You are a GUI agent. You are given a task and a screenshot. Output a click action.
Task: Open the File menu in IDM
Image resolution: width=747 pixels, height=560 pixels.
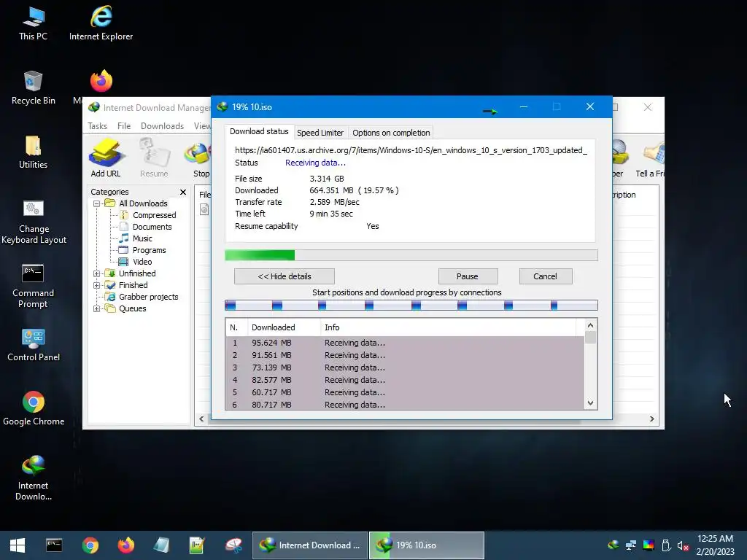(x=124, y=126)
